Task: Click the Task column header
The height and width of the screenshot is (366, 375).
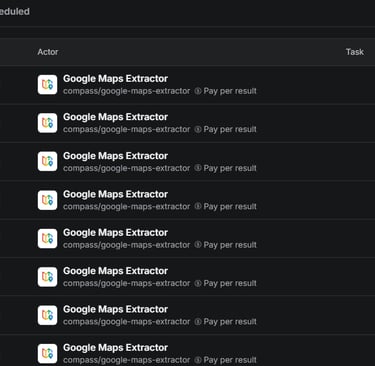Action: [355, 52]
